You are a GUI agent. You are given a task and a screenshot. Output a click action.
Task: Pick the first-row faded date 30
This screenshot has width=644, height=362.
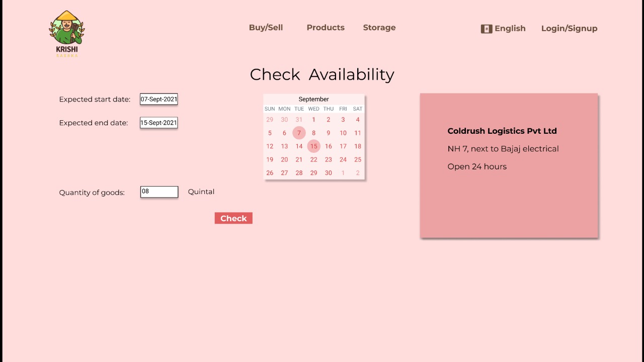(284, 120)
